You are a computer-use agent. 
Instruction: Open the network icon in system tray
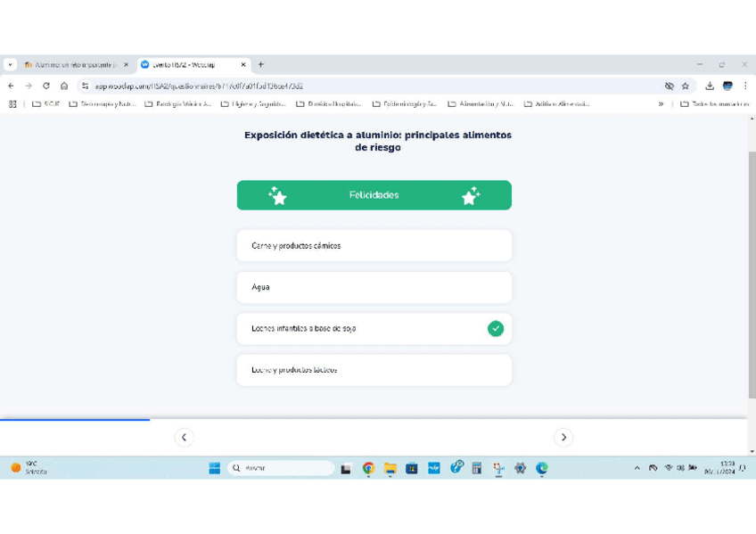click(x=669, y=468)
